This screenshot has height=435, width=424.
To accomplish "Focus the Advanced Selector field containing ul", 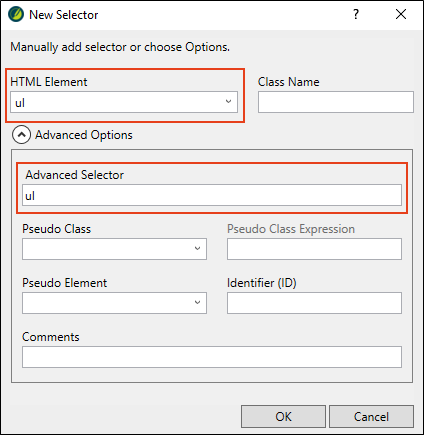I will pos(212,195).
